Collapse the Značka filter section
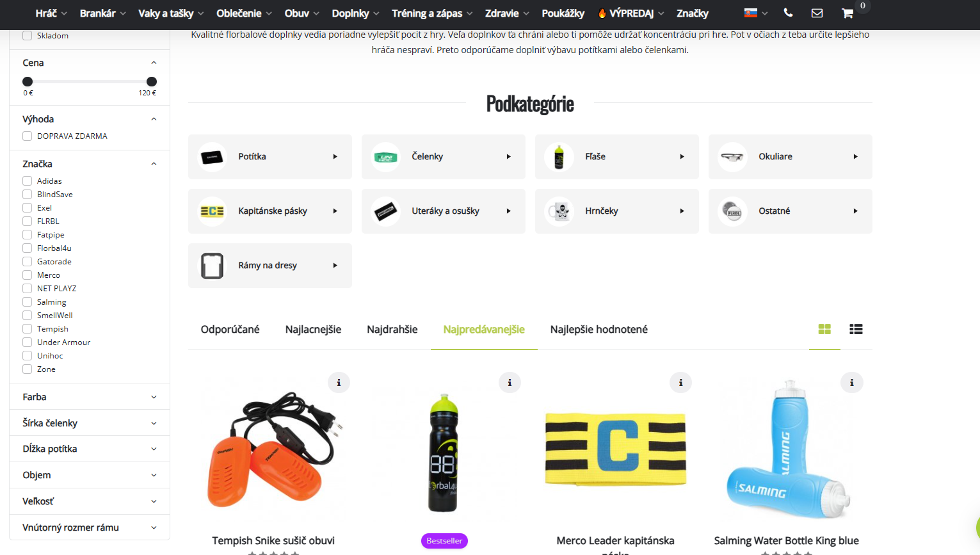The height and width of the screenshot is (555, 980). pyautogui.click(x=154, y=164)
